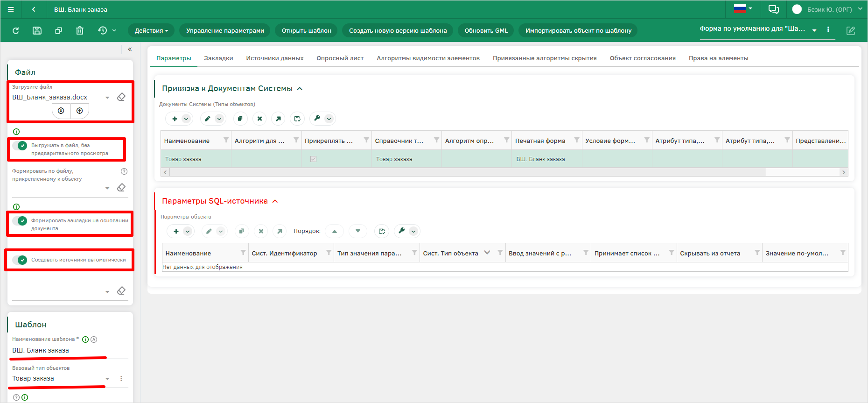Viewport: 868px width, 403px height.
Task: Collapse the Привязка к Документам Системы section
Action: [x=300, y=89]
